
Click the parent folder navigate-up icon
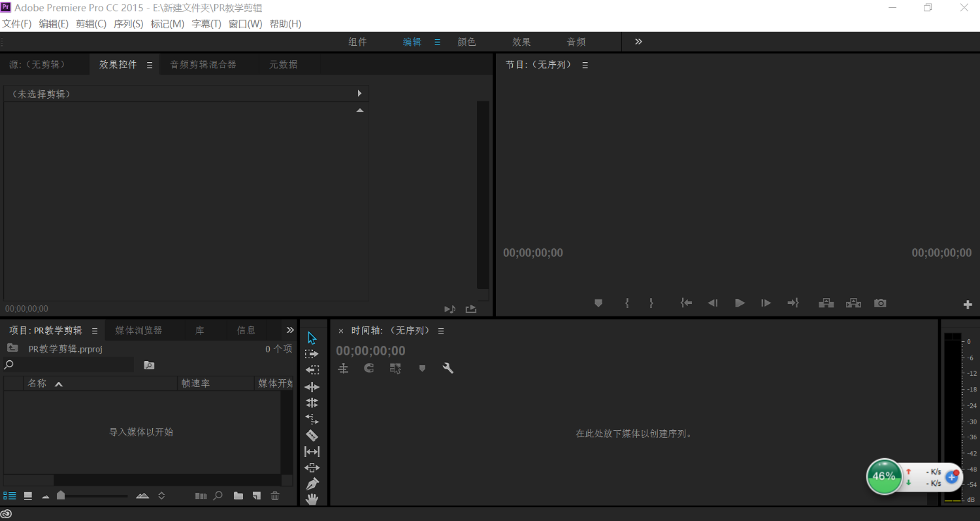(12, 348)
